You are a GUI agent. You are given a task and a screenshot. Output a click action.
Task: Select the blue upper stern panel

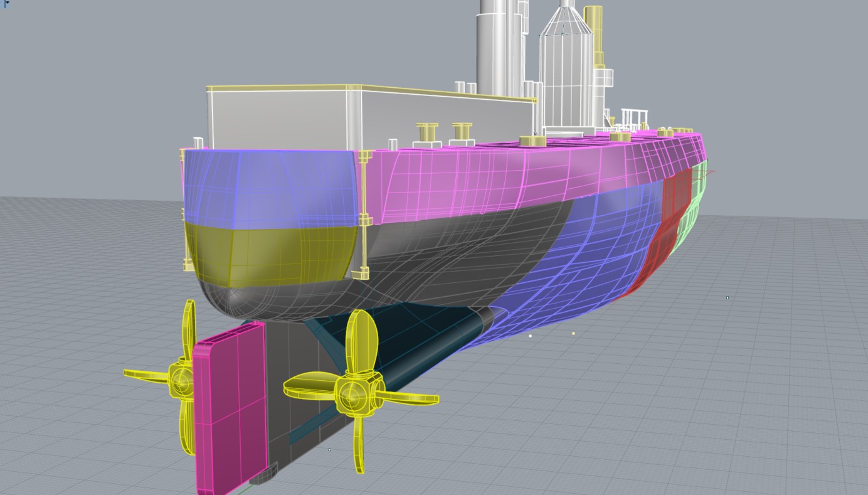click(270, 185)
